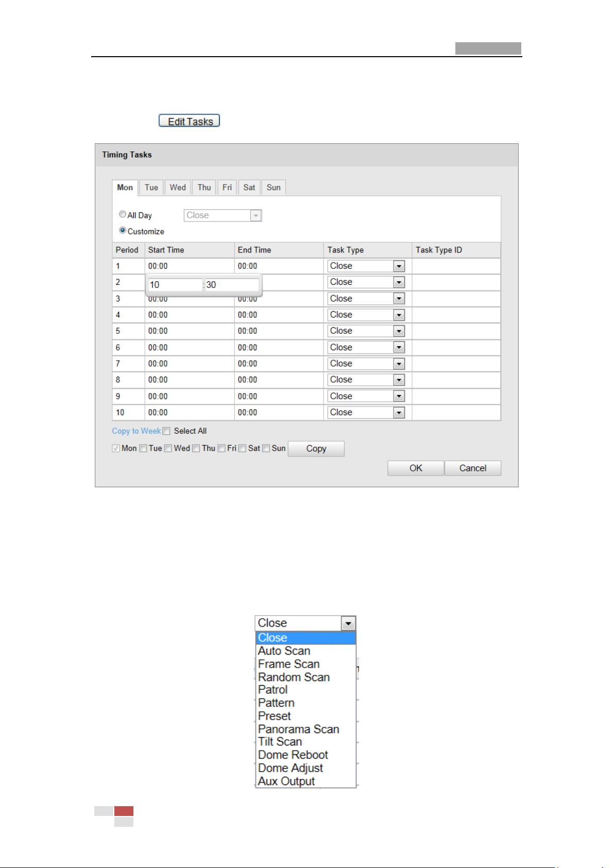The image size is (614, 868).
Task: Click the minute field showing 30
Action: [x=232, y=285]
